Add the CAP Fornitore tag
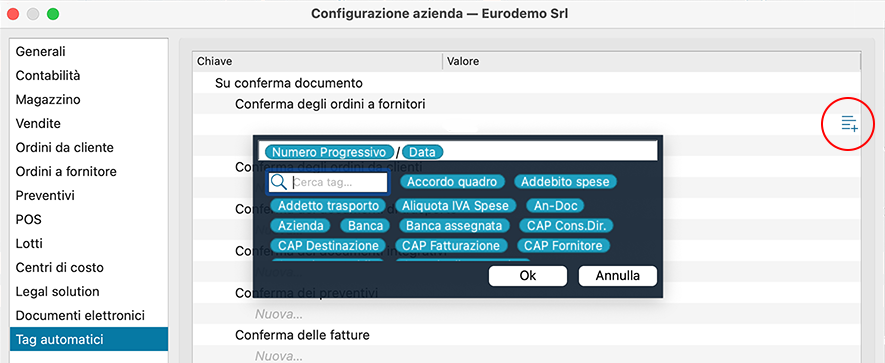The width and height of the screenshot is (885, 363). (563, 246)
